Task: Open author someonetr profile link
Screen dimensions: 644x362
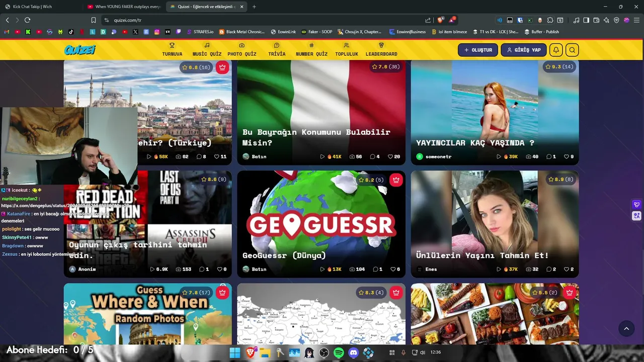Action: point(434,156)
